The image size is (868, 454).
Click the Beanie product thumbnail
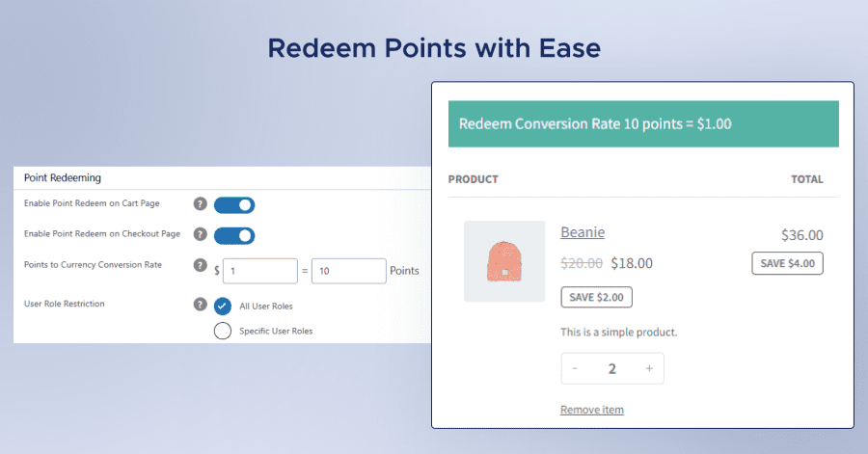pos(504,261)
